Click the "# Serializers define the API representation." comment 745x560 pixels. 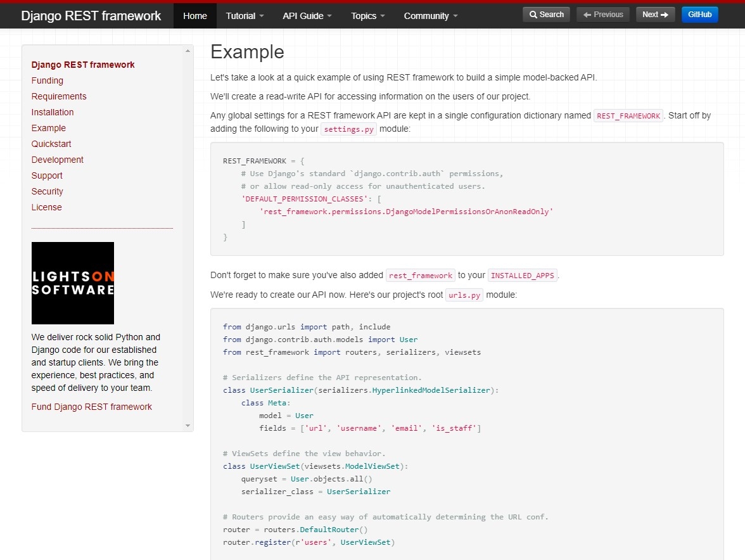click(322, 378)
